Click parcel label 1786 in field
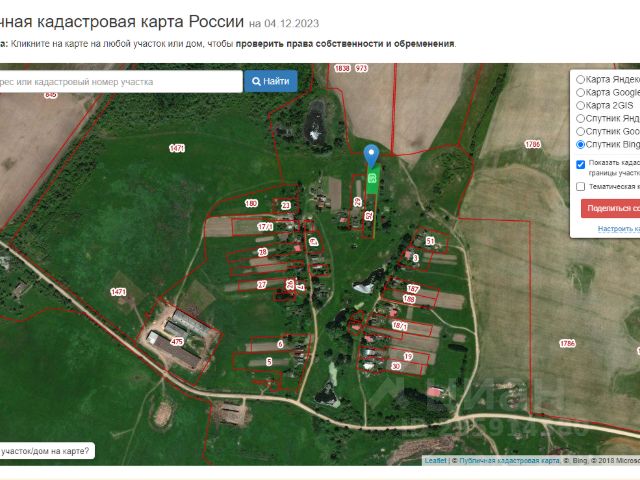Viewport: 640px width, 480px height. (567, 343)
